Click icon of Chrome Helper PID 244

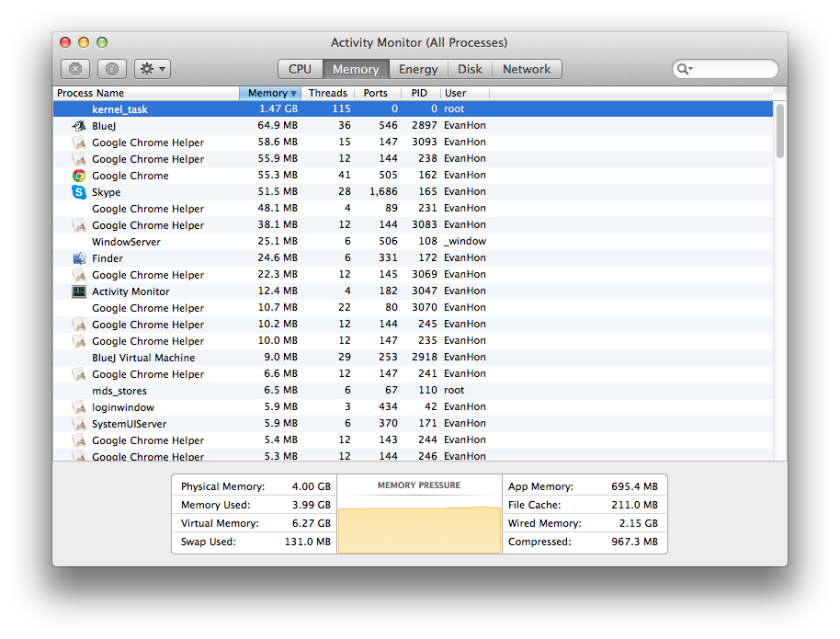(79, 440)
